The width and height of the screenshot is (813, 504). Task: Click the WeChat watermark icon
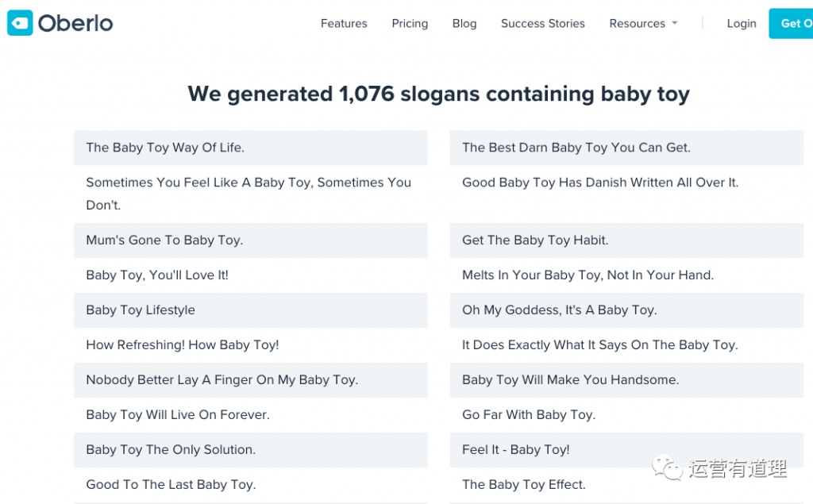point(667,467)
